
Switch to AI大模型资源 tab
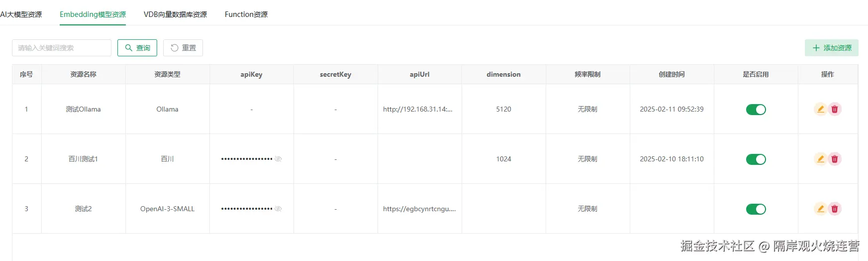(x=21, y=14)
